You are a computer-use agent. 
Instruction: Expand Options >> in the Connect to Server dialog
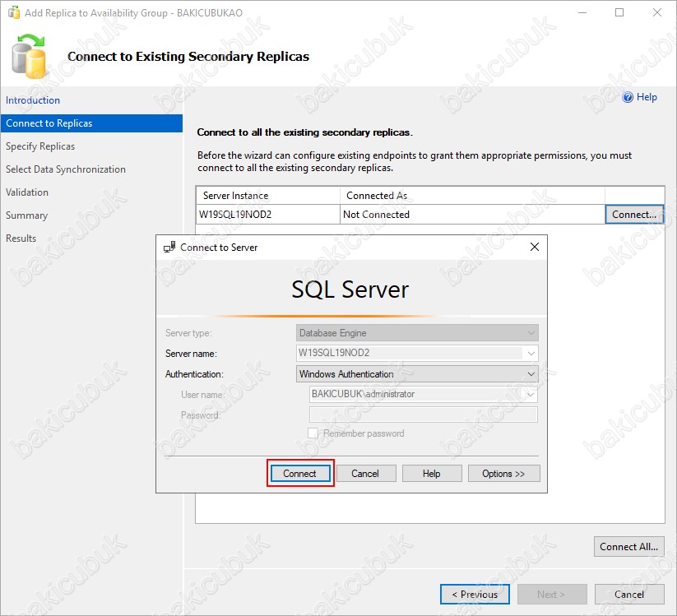pos(503,473)
